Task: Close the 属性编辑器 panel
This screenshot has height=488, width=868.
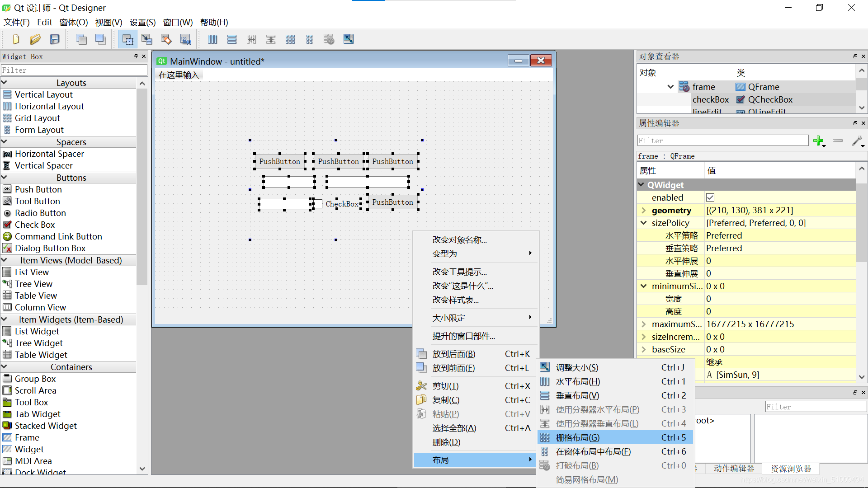Action: click(x=863, y=123)
